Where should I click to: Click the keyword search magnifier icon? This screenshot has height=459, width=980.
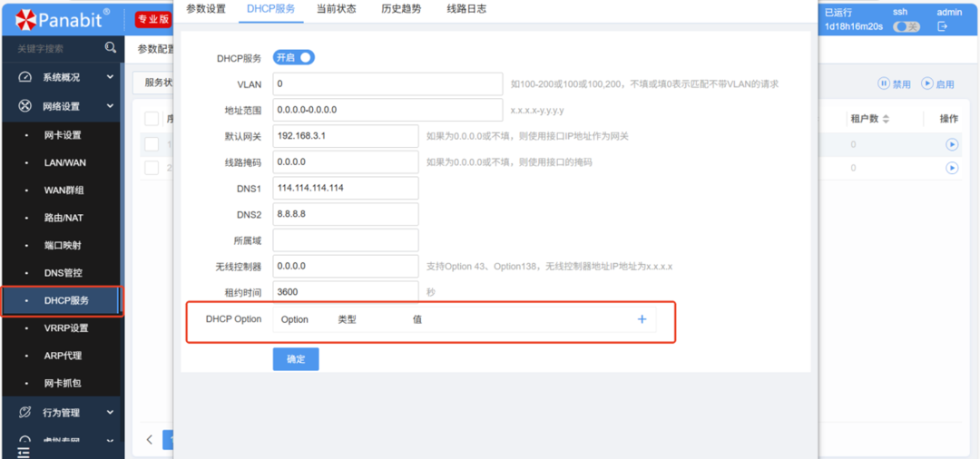pyautogui.click(x=111, y=48)
